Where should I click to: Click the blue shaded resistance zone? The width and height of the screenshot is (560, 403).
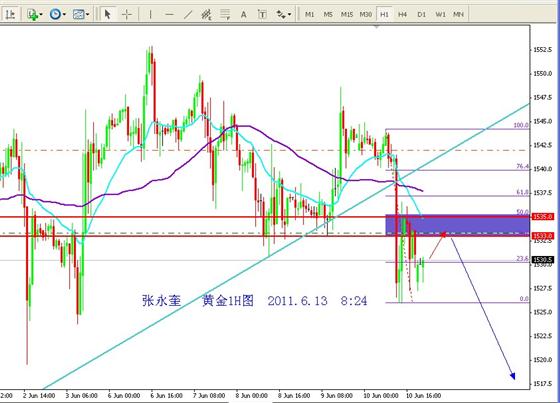pos(458,225)
